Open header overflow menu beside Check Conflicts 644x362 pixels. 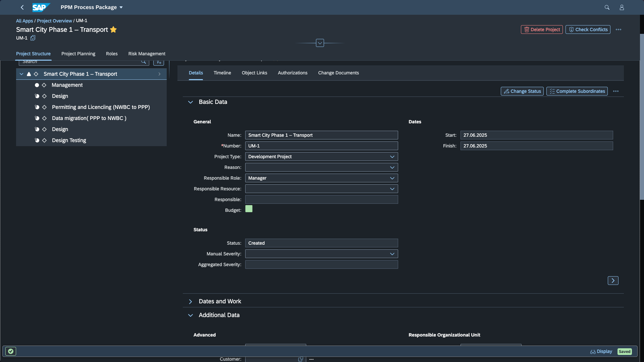click(619, 29)
